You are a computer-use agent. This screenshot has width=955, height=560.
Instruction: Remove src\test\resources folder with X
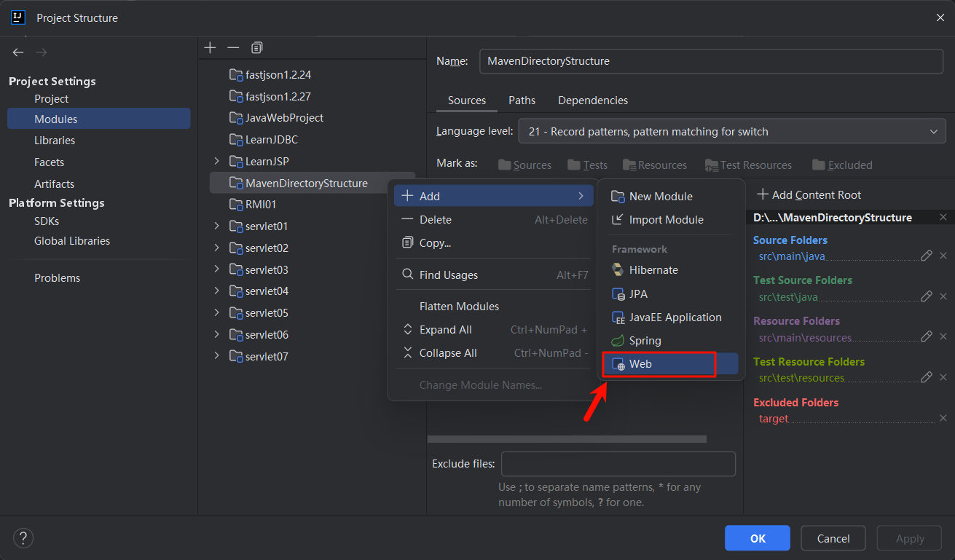click(943, 377)
